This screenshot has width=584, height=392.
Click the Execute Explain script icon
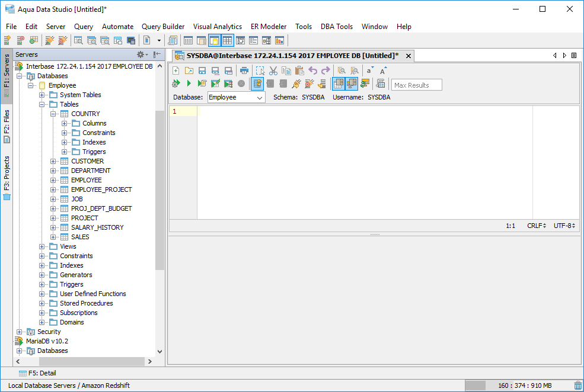click(x=202, y=83)
